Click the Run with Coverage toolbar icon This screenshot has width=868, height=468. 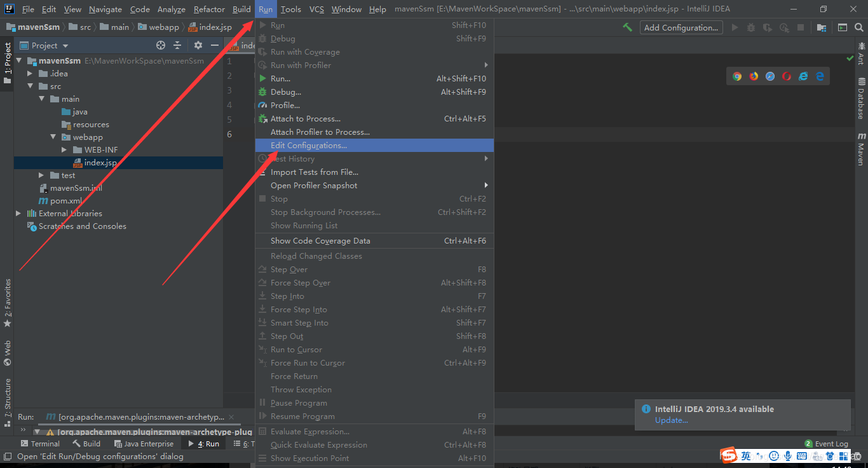click(x=768, y=27)
